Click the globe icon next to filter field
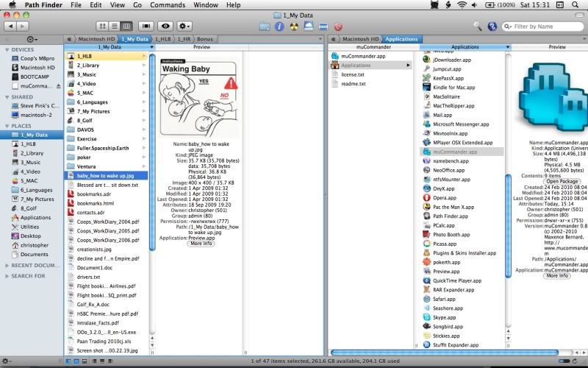This screenshot has width=588, height=368. click(492, 26)
